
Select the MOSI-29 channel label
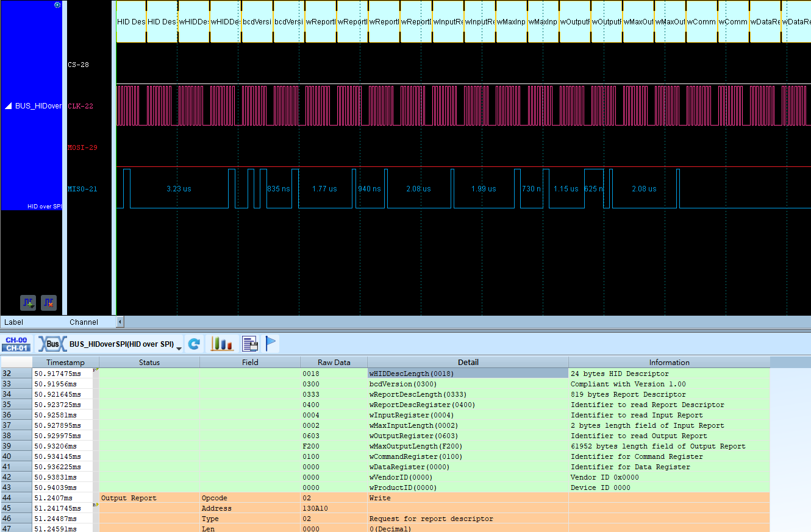point(82,147)
